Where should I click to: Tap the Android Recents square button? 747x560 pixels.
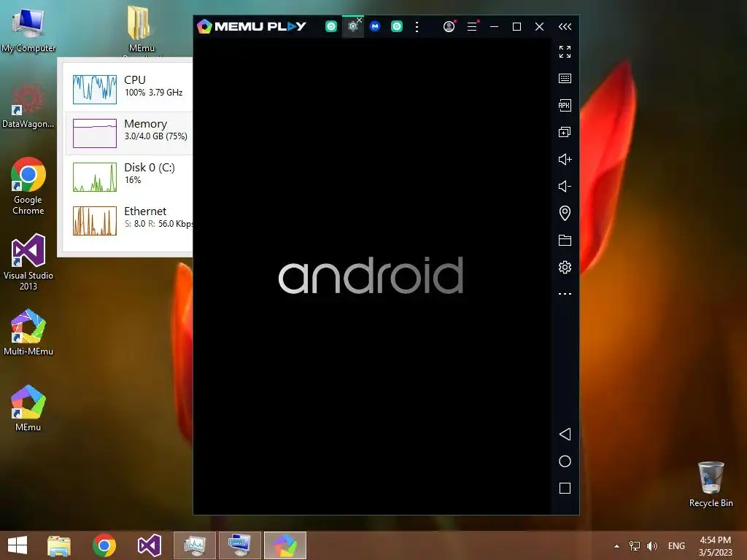[565, 488]
